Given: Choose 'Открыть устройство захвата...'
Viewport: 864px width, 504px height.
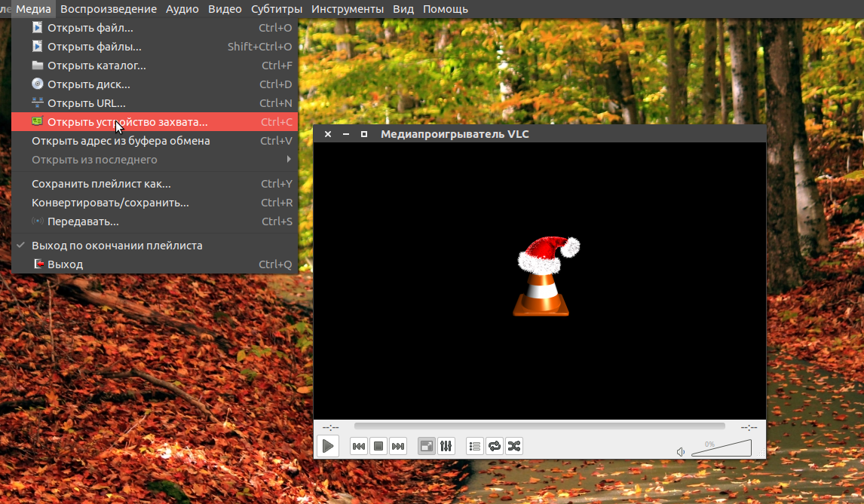Looking at the screenshot, I should tap(127, 122).
